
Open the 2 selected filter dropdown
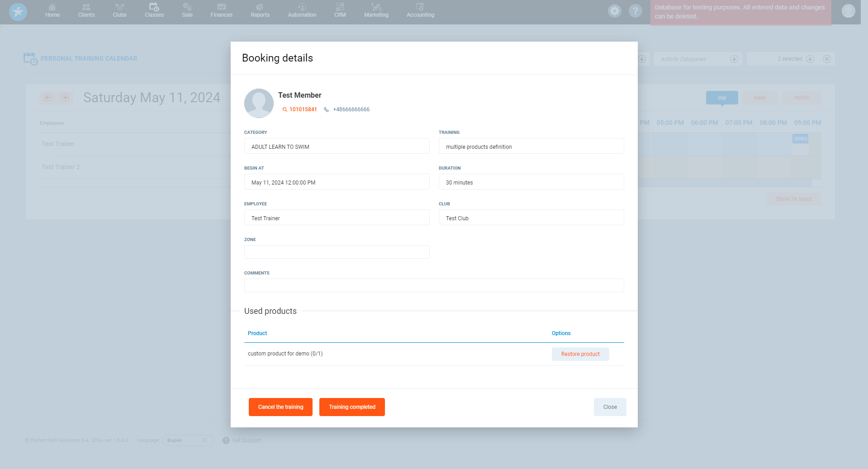point(810,59)
